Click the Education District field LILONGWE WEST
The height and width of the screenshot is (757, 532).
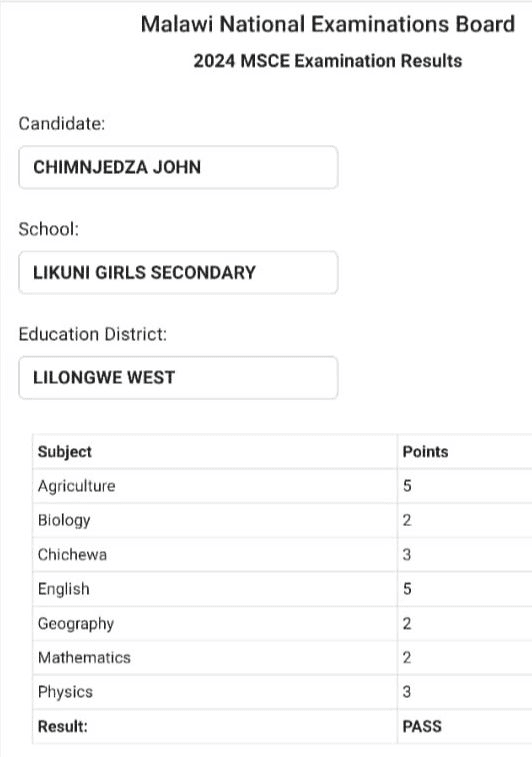(178, 378)
